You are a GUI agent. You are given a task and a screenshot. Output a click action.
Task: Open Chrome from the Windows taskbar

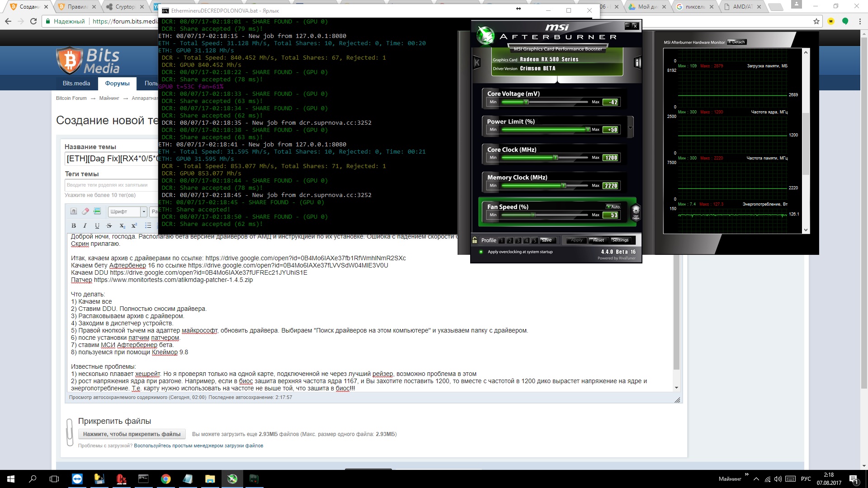click(x=166, y=479)
